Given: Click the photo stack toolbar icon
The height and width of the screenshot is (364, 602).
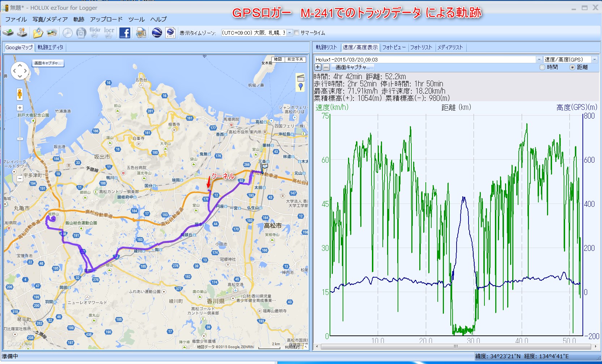Looking at the screenshot, I should coord(52,33).
